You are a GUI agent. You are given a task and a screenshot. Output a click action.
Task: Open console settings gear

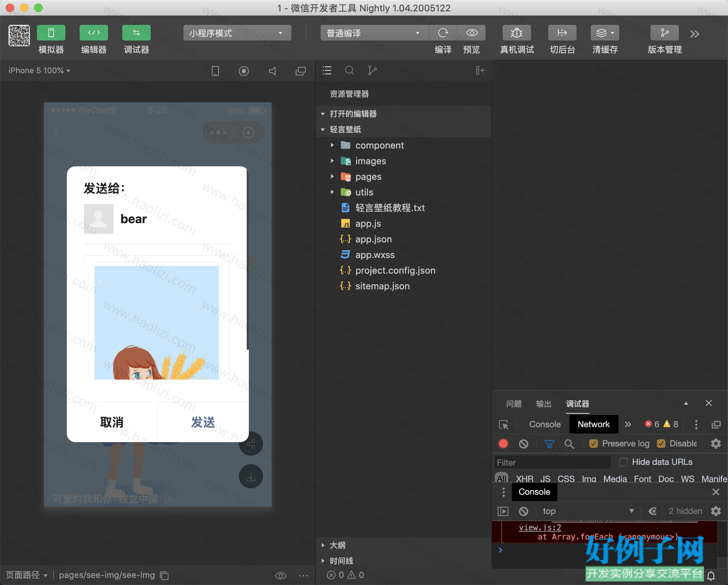716,511
